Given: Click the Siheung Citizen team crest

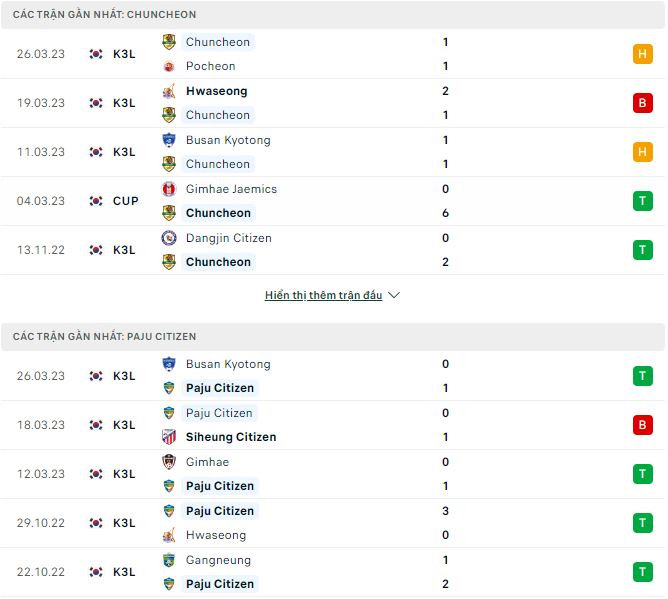Looking at the screenshot, I should point(169,437).
